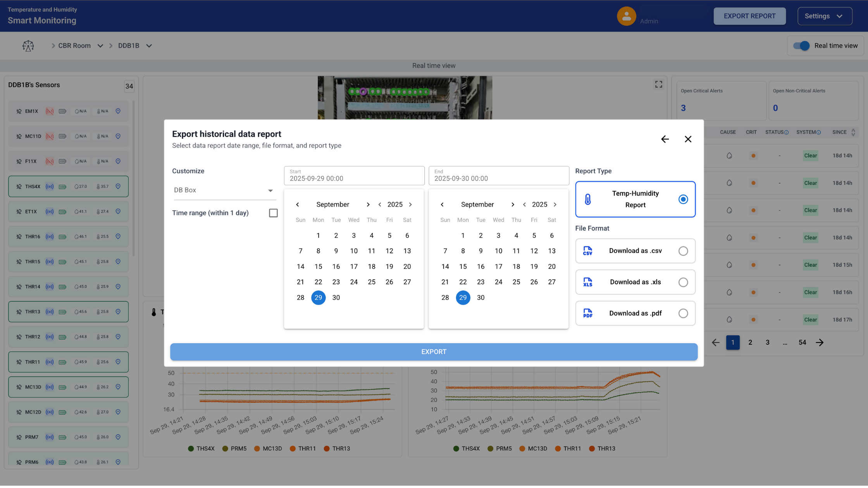Click previous month arrow in Start calendar
Viewport: 868px width, 488px height.
pos(297,204)
